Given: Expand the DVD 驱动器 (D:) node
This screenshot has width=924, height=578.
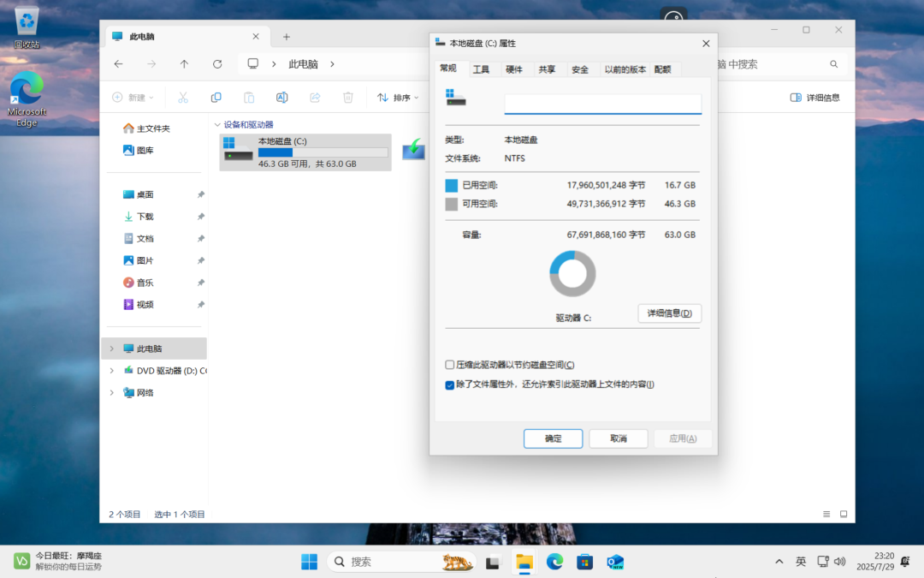Looking at the screenshot, I should pyautogui.click(x=111, y=371).
